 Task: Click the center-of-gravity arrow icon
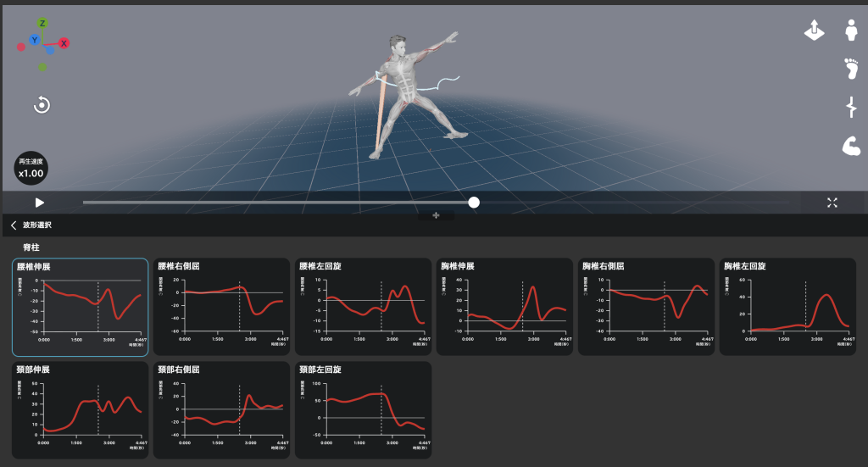coord(814,31)
